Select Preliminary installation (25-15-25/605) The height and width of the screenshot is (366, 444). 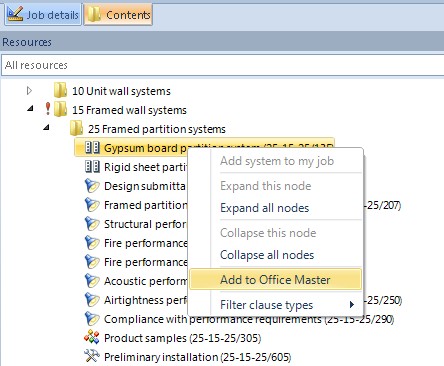(x=197, y=357)
